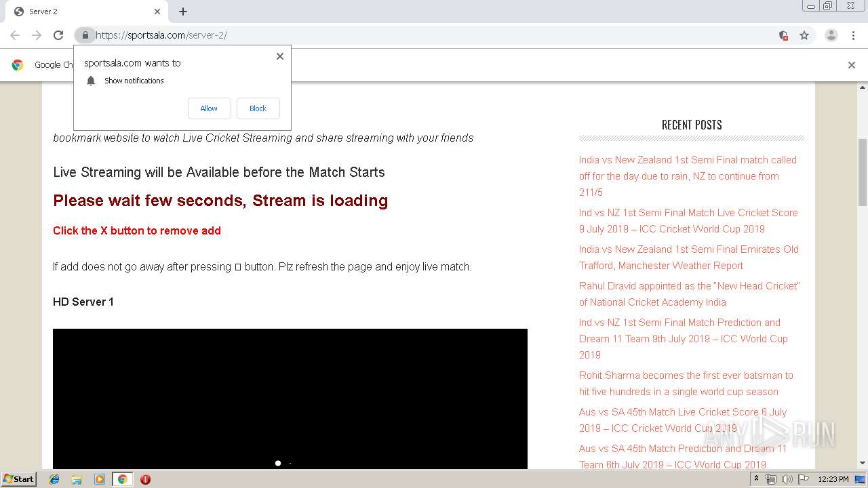Click the RECENT POSTS heading
This screenshot has height=488, width=868.
click(x=692, y=125)
